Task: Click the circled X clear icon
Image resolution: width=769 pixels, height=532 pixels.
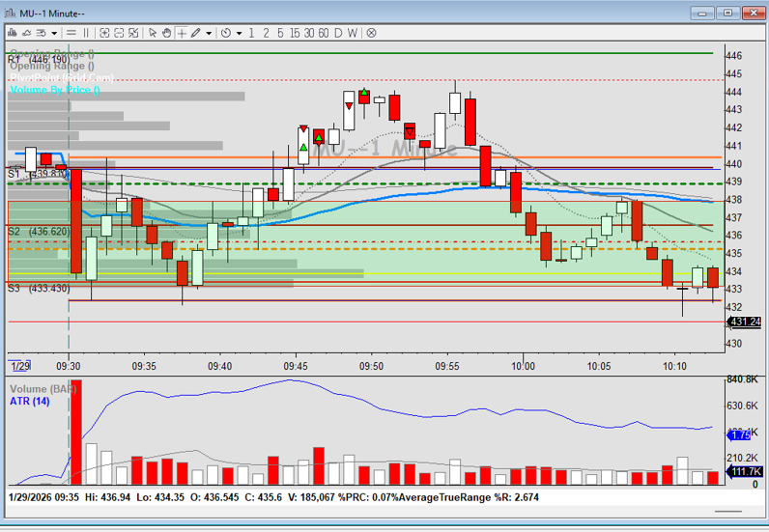Action: click(x=371, y=33)
